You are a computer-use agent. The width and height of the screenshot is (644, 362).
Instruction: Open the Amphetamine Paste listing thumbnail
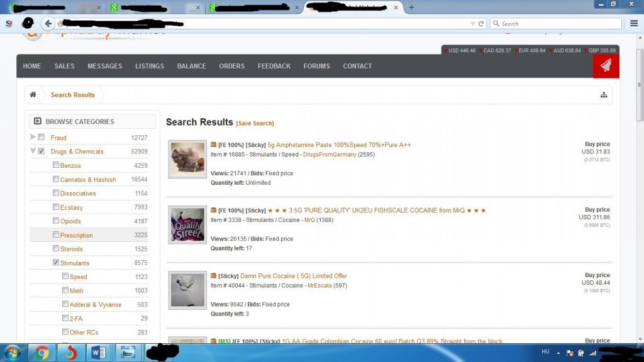point(187,159)
